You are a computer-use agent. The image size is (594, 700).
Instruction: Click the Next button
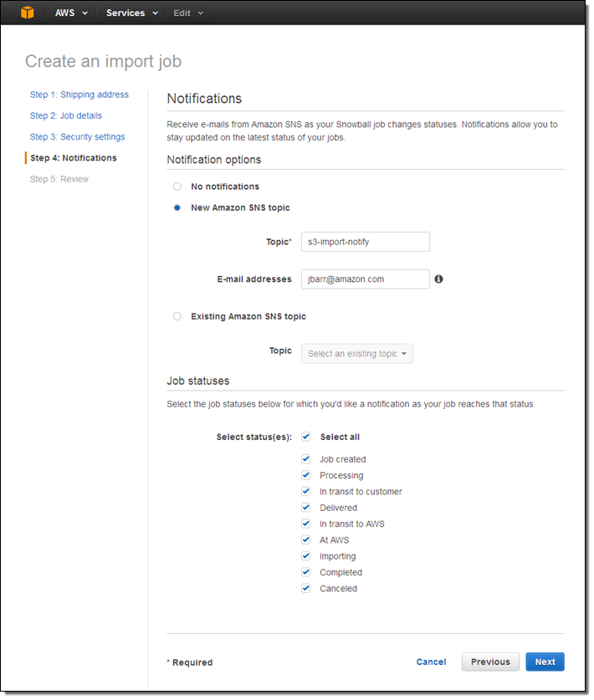(545, 662)
